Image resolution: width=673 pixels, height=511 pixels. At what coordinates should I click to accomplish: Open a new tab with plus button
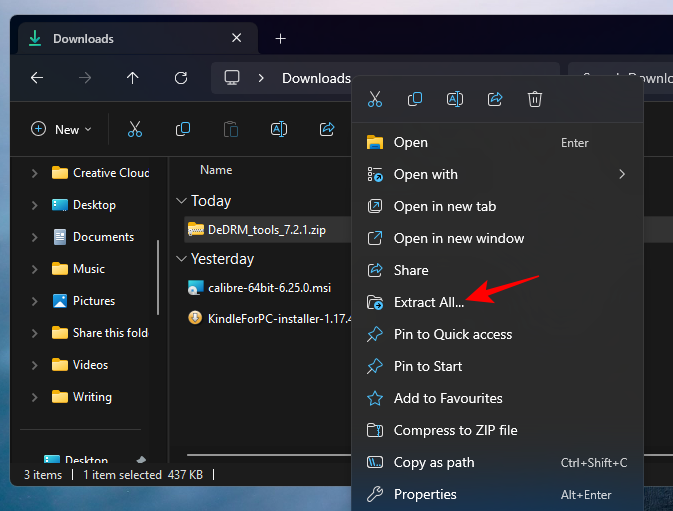[x=281, y=39]
